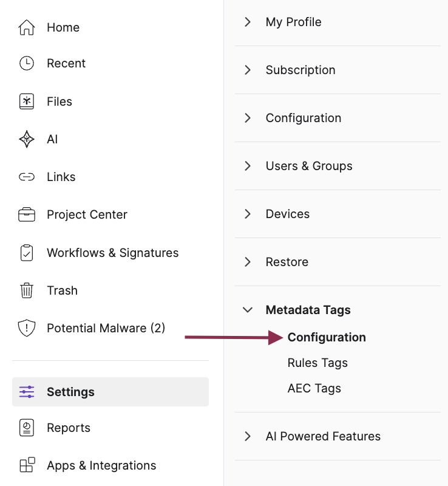The width and height of the screenshot is (448, 486).
Task: Click the Potential Malware shield icon
Action: (27, 328)
